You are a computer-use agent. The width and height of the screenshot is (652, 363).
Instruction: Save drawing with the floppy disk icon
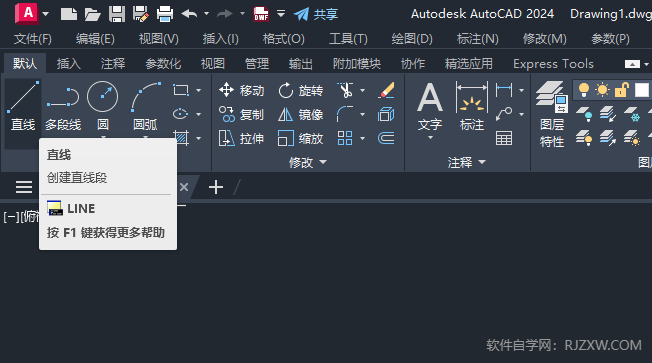coord(117,14)
